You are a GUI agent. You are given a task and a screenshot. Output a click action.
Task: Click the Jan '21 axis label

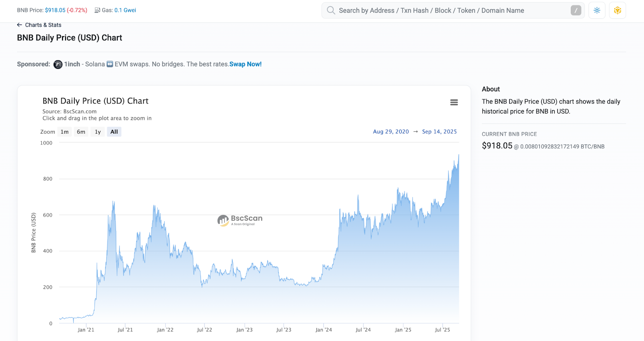86,330
